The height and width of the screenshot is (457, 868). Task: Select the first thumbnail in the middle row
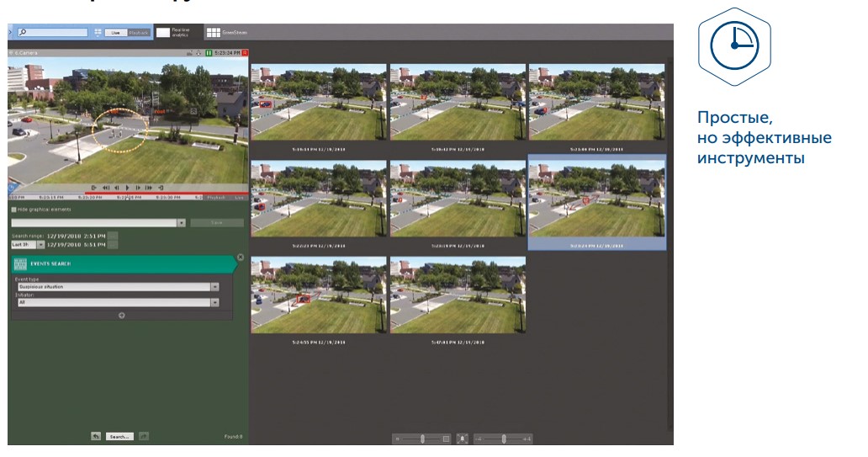[319, 199]
